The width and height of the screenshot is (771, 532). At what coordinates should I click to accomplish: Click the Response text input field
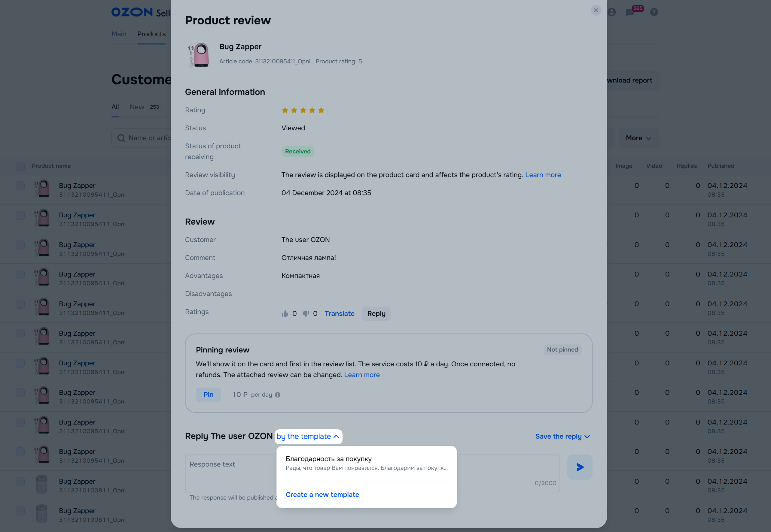pos(230,473)
